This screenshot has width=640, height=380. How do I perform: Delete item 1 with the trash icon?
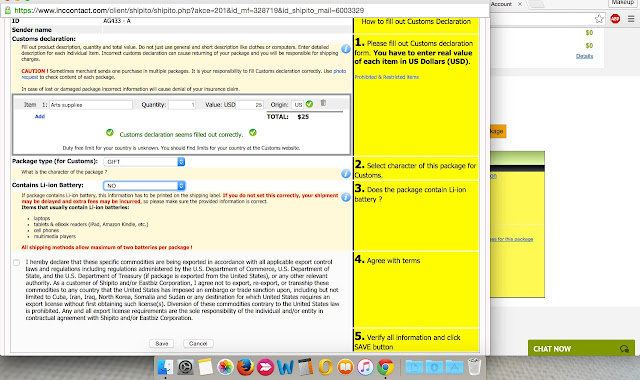pyautogui.click(x=323, y=103)
